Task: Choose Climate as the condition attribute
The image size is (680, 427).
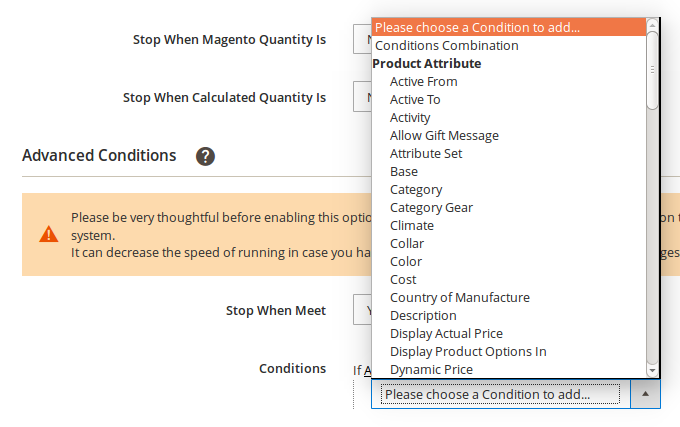Action: 412,225
